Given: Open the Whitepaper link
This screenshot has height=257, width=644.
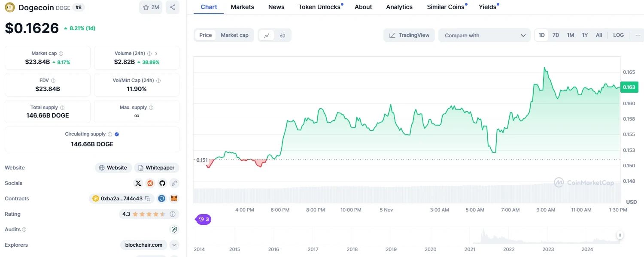Looking at the screenshot, I should (x=157, y=168).
